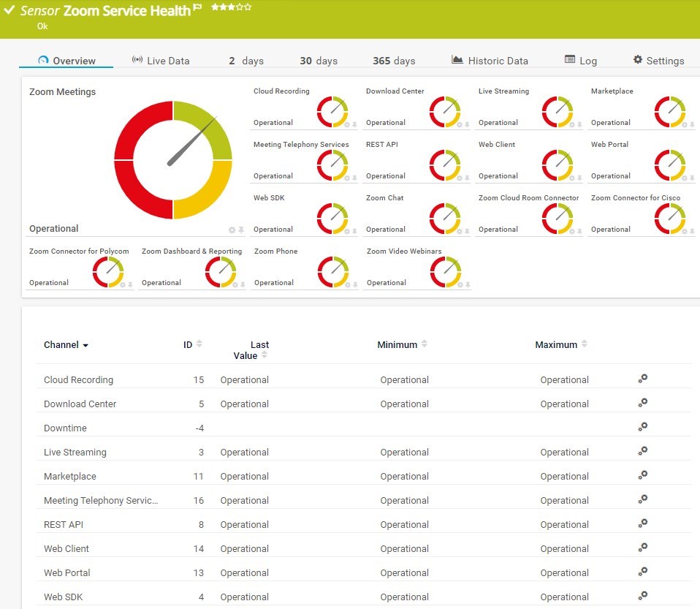Open the 365 days tab

pyautogui.click(x=393, y=61)
